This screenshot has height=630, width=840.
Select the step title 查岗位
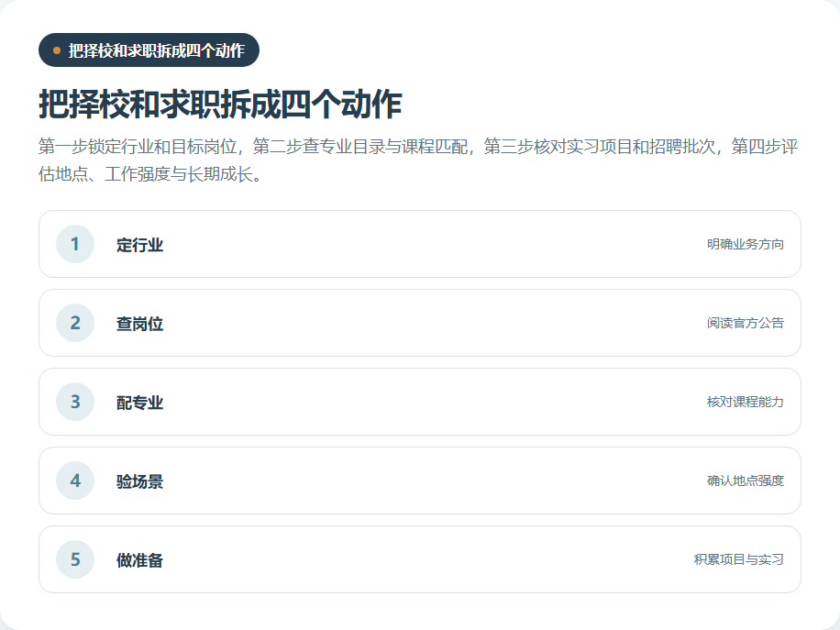click(139, 324)
